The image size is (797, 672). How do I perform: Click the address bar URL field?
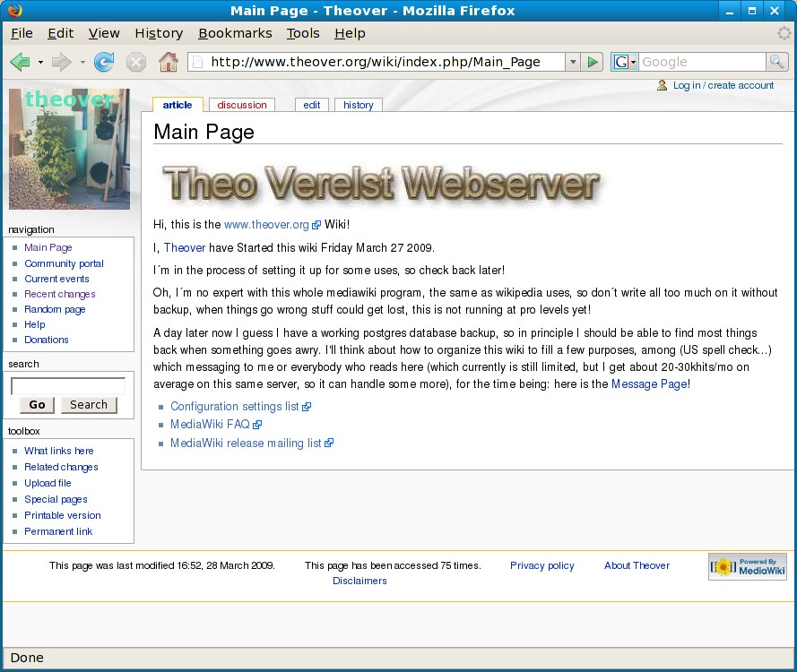[x=375, y=62]
